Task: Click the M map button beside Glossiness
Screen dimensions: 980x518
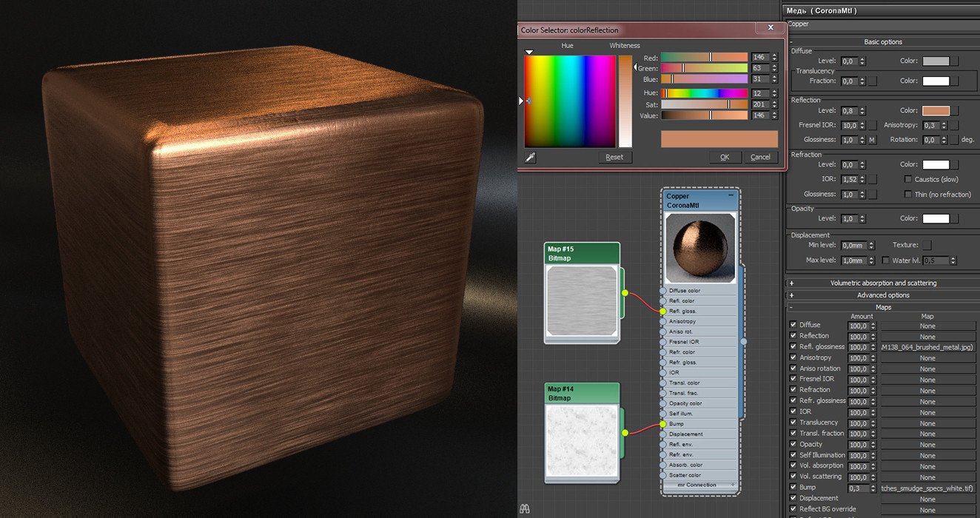Action: (872, 140)
